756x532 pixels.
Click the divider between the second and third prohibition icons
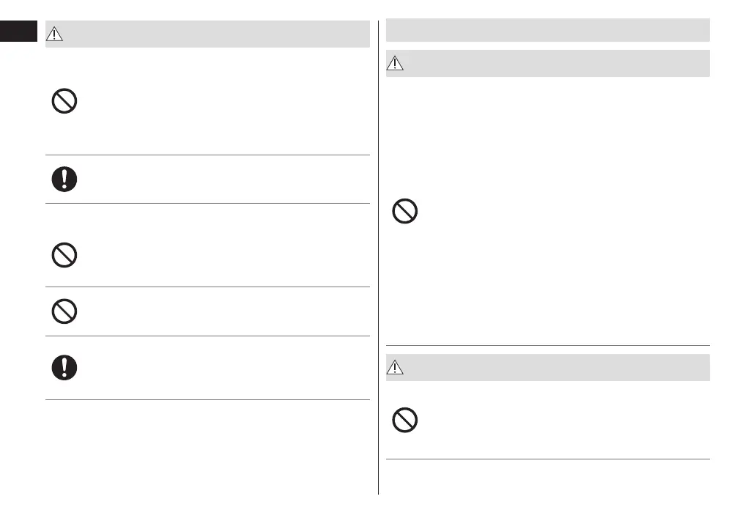coord(207,287)
